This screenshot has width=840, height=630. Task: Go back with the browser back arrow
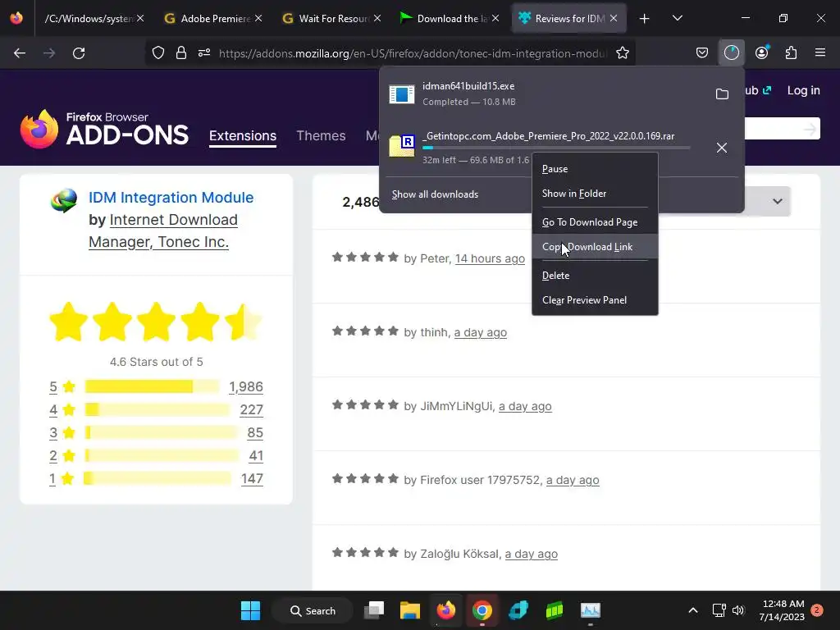20,53
